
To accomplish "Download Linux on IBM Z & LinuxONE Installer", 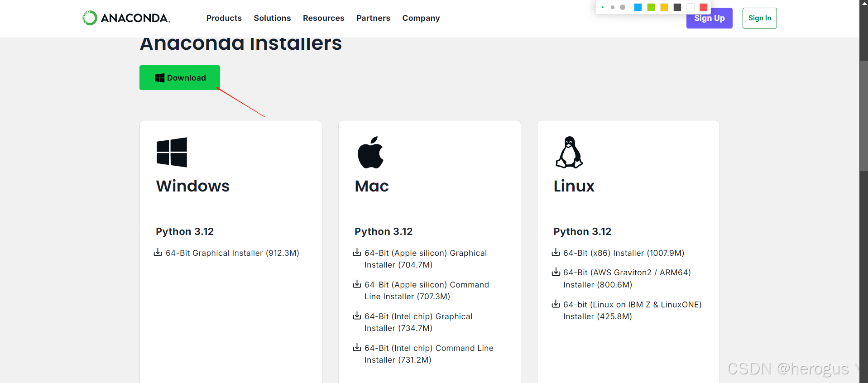I will (x=632, y=311).
